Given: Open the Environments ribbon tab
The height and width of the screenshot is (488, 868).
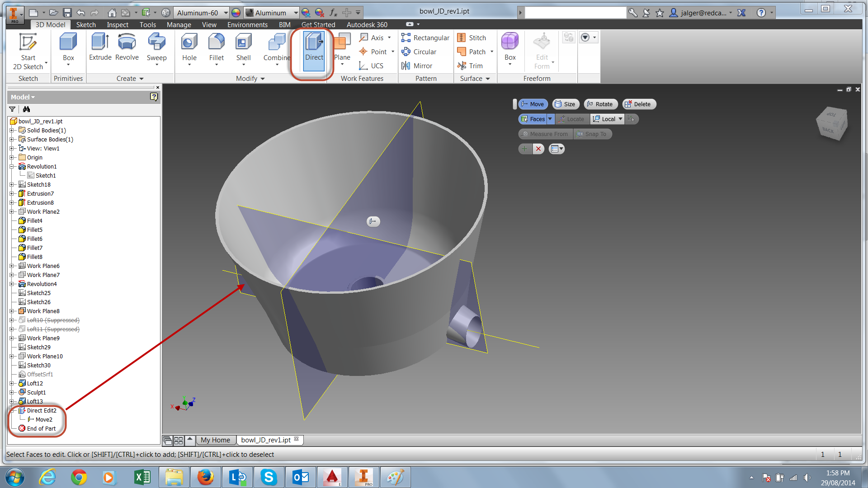Looking at the screenshot, I should coord(247,25).
